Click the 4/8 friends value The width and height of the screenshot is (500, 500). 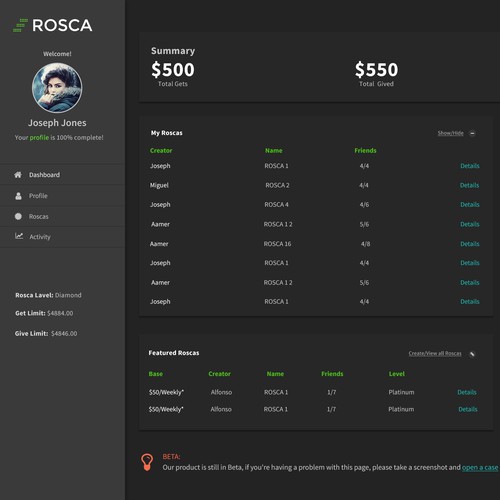(x=365, y=244)
